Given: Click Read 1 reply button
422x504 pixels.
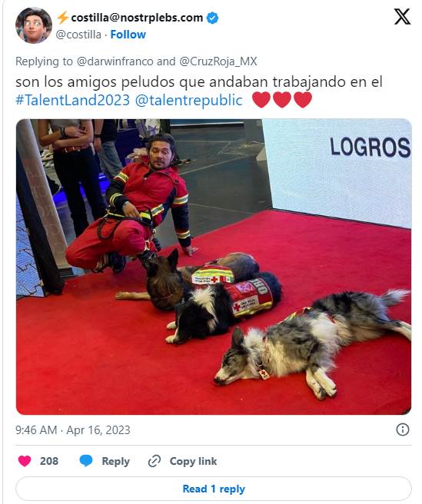Looking at the screenshot, I should click(214, 489).
